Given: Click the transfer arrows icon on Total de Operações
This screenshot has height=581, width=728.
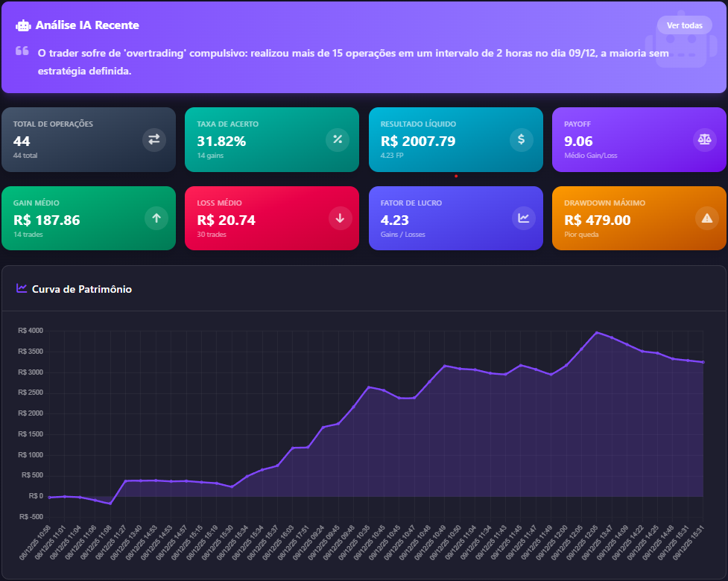Looking at the screenshot, I should click(x=156, y=139).
